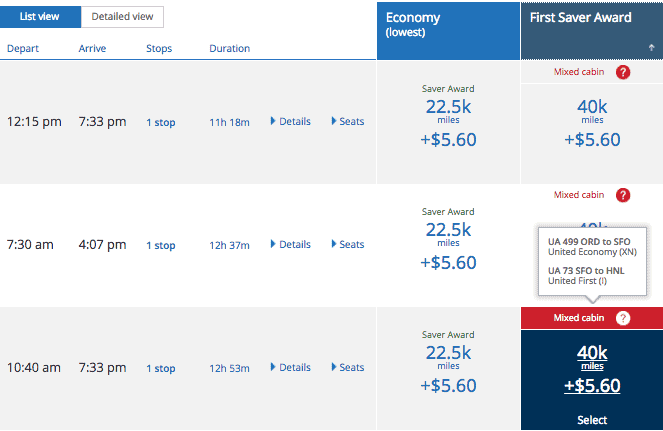This screenshot has height=431, width=663.
Task: Choose 40k First Saver for 12:15 pm flight
Action: pyautogui.click(x=592, y=108)
